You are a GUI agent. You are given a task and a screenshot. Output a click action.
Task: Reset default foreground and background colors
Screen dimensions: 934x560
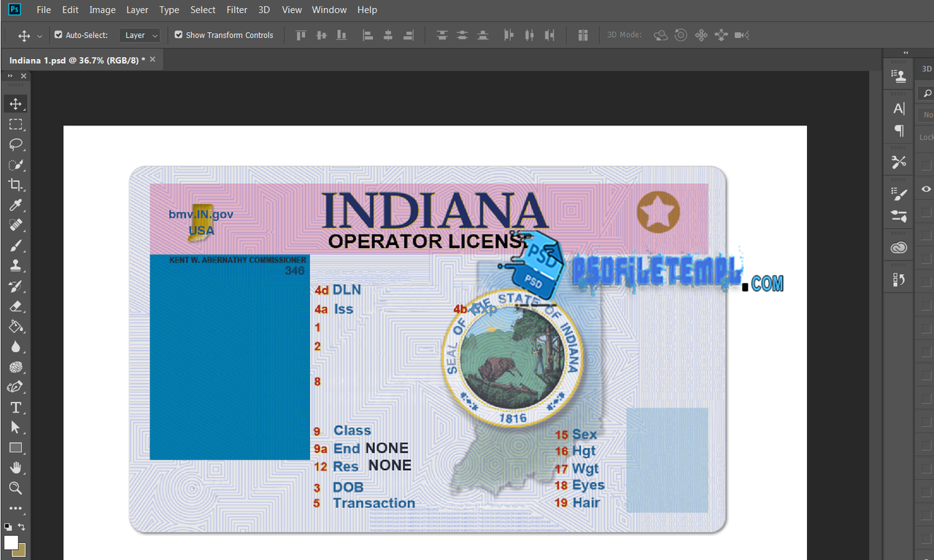[x=8, y=526]
